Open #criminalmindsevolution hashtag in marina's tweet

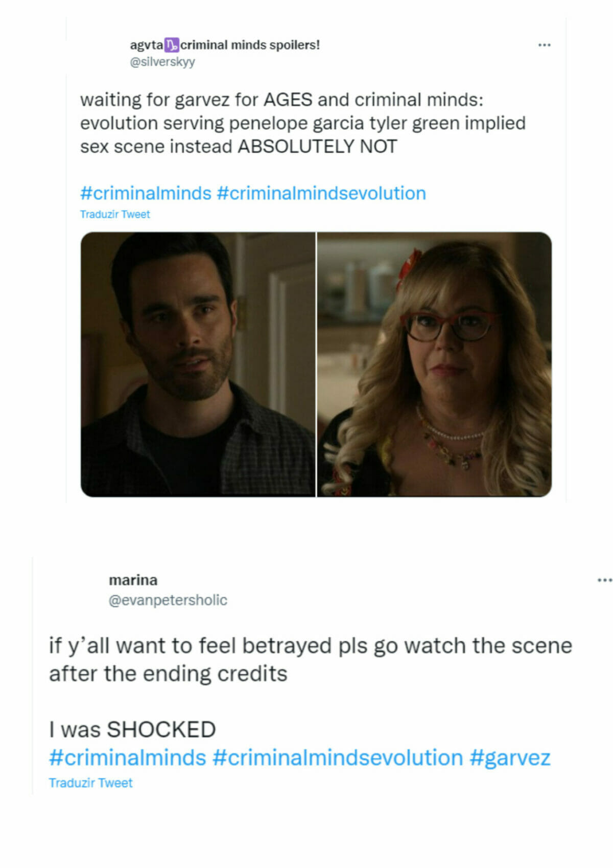coord(338,758)
